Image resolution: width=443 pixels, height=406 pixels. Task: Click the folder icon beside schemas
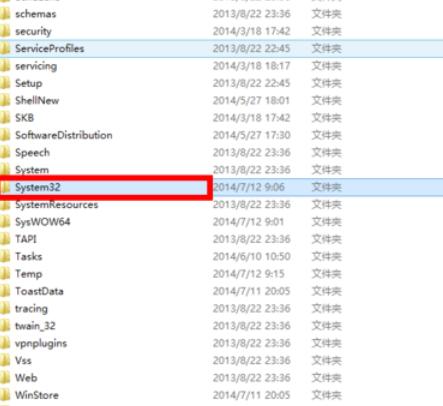click(x=5, y=14)
